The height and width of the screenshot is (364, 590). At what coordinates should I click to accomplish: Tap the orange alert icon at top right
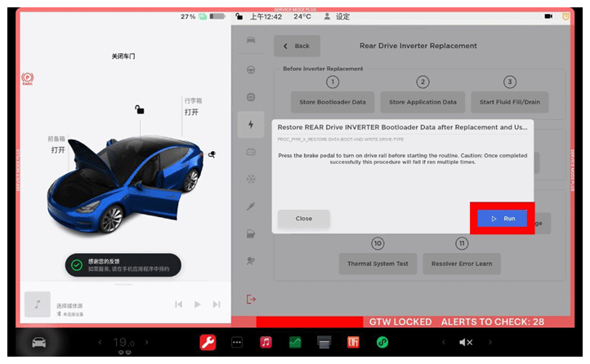(x=565, y=16)
